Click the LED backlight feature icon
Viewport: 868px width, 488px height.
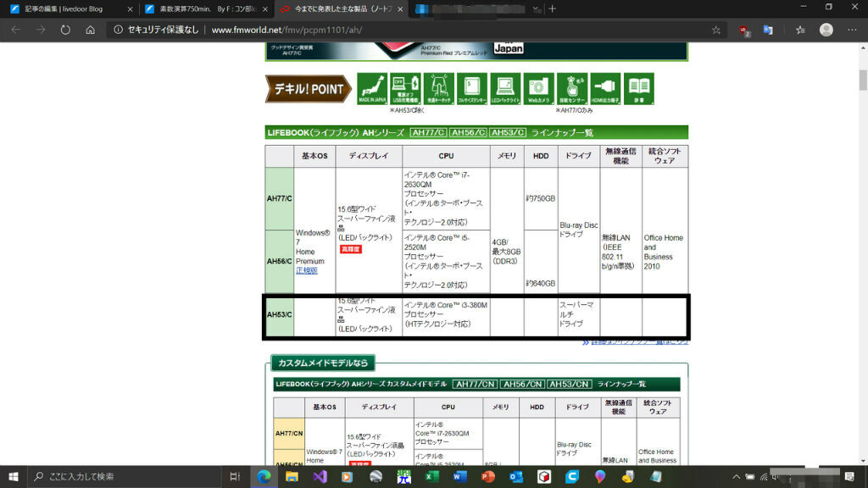(505, 88)
